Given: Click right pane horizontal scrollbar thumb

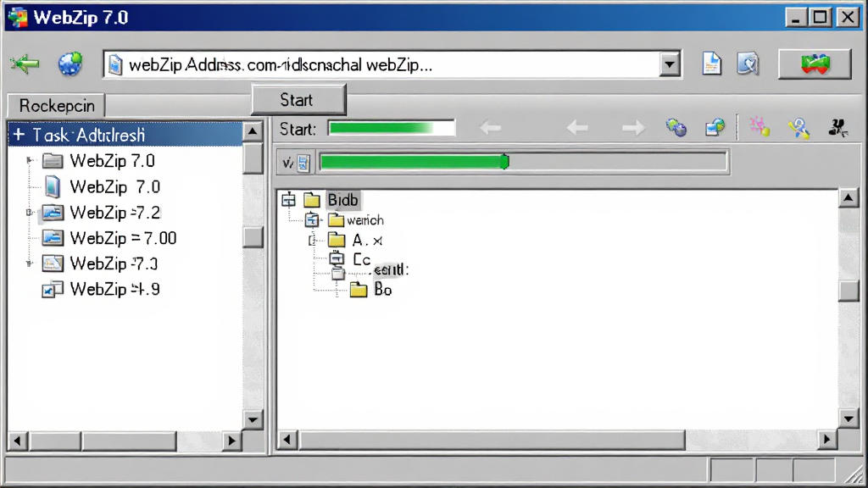Looking at the screenshot, I should pyautogui.click(x=492, y=440).
